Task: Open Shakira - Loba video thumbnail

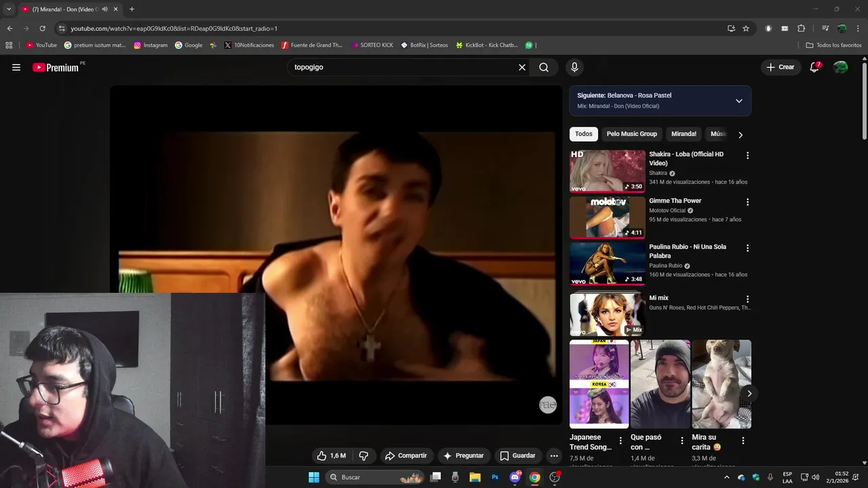Action: pos(607,171)
